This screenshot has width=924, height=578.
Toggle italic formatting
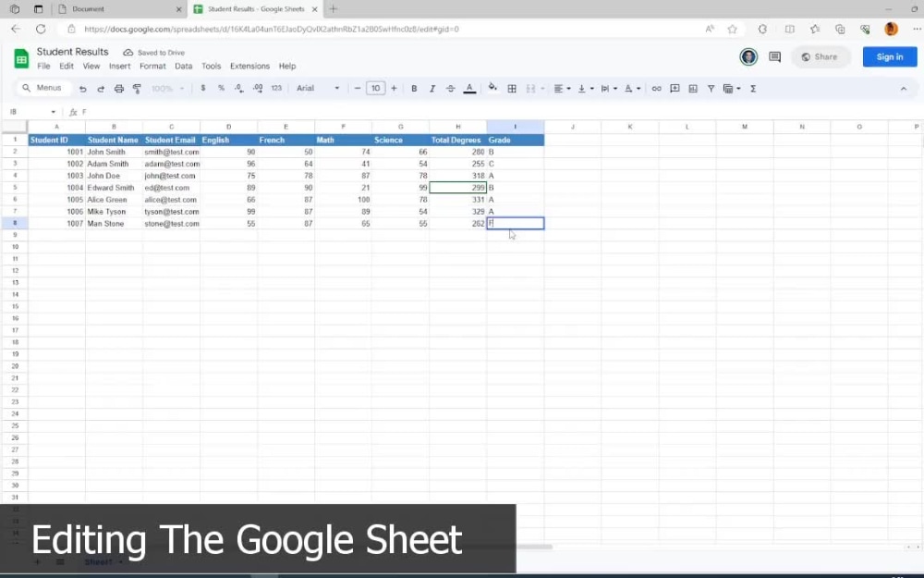432,88
